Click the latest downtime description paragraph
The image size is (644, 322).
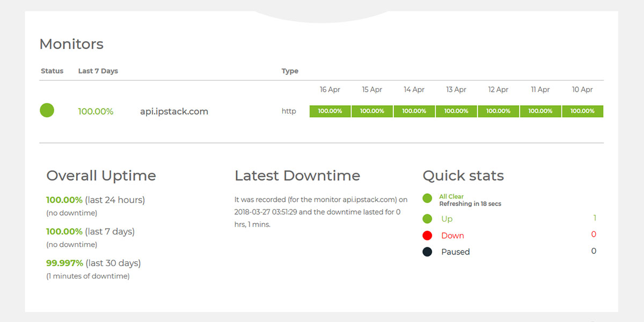321,212
